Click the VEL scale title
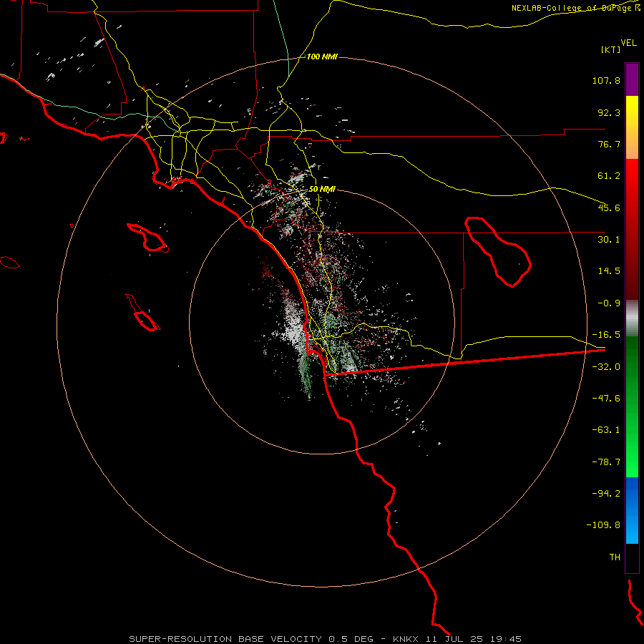644x644 pixels. [x=629, y=42]
